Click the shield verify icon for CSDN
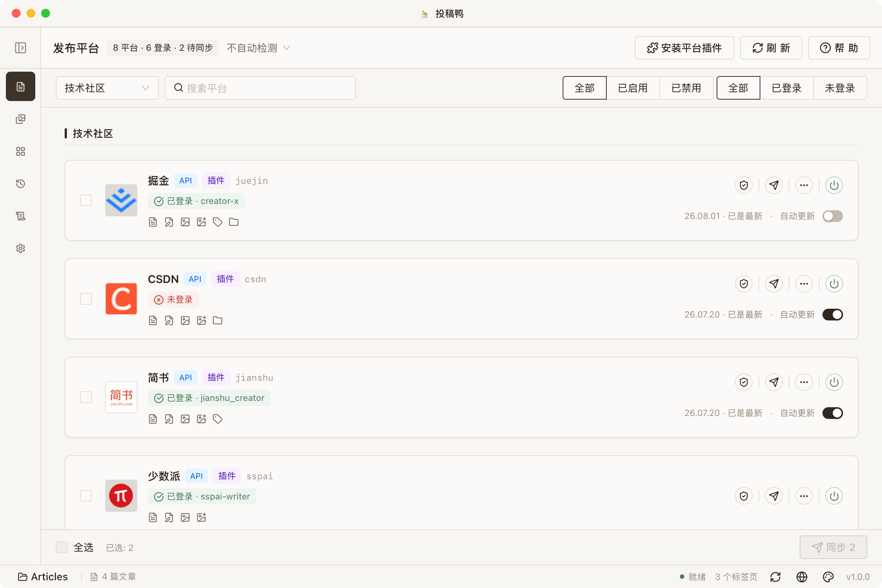 click(743, 284)
